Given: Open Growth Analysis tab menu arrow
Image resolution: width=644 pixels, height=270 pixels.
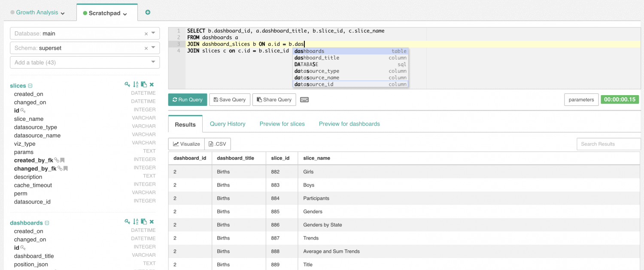Looking at the screenshot, I should click(x=63, y=13).
